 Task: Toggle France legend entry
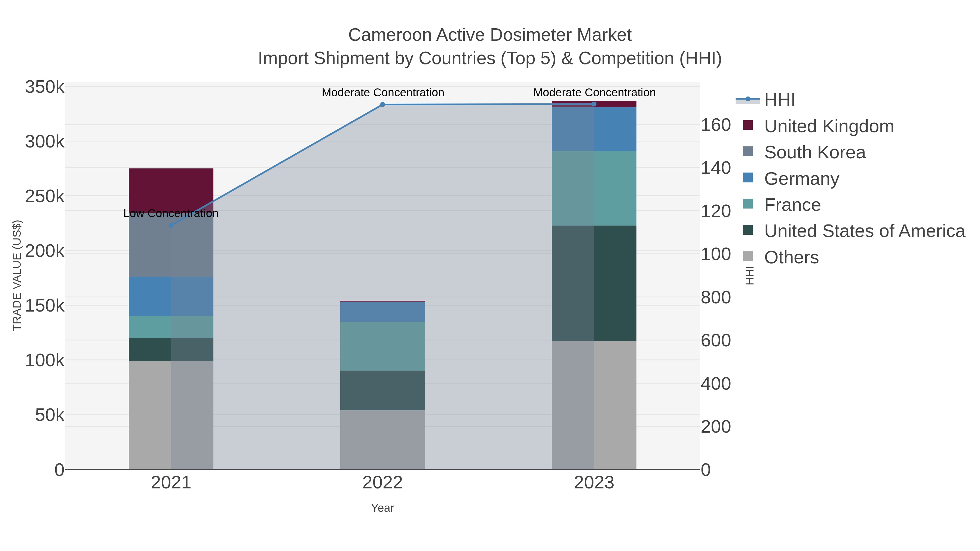click(x=781, y=205)
